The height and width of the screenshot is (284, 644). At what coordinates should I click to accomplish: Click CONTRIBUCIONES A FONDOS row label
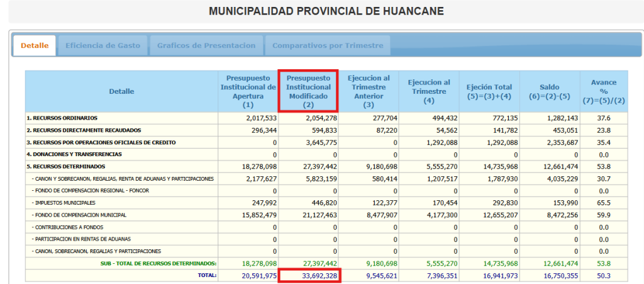[67, 227]
